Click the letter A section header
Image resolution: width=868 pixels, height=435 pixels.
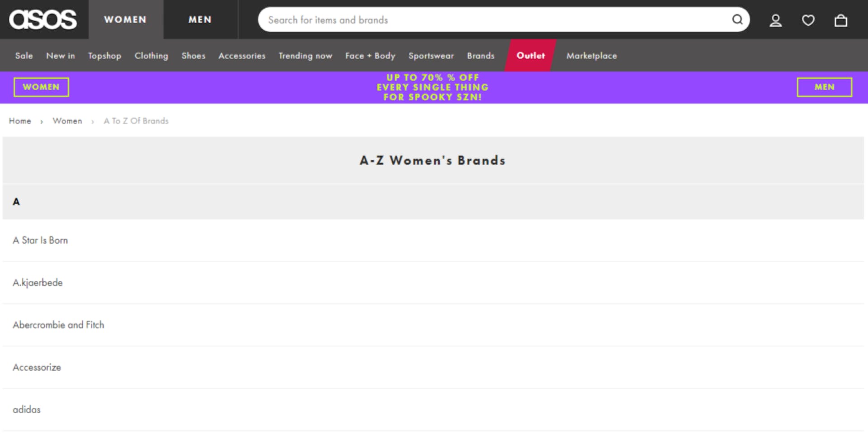(x=433, y=202)
